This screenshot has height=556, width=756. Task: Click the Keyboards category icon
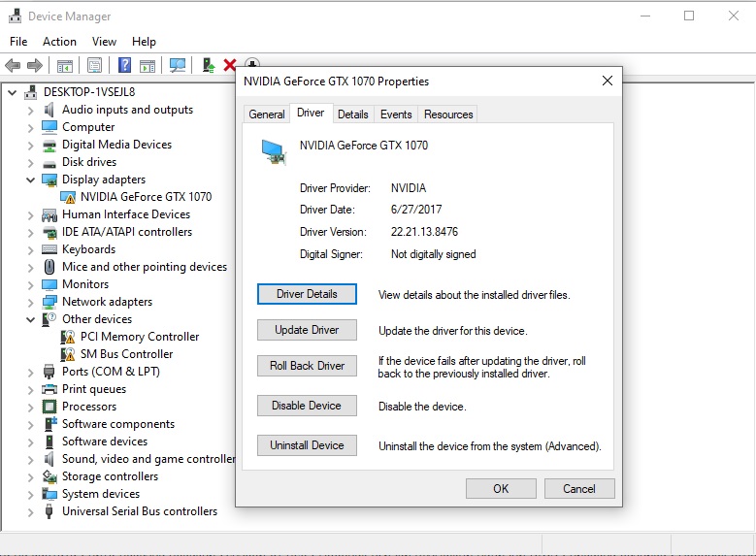49,249
